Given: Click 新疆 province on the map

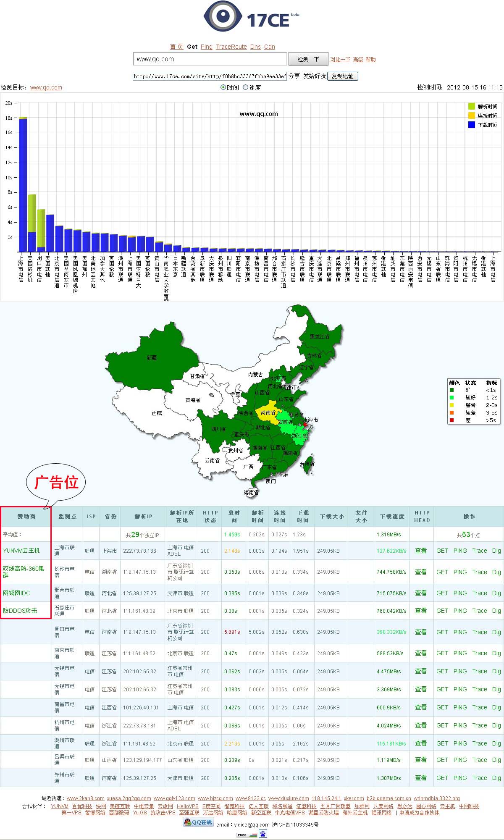Looking at the screenshot, I should tap(152, 357).
